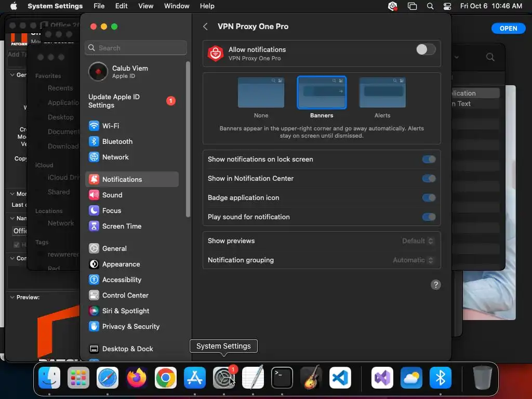Open the Help menu
The width and height of the screenshot is (532, 399).
(207, 6)
